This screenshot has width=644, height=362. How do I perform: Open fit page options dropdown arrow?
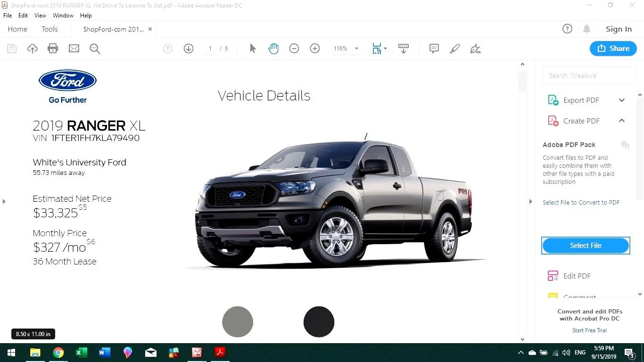click(x=385, y=49)
